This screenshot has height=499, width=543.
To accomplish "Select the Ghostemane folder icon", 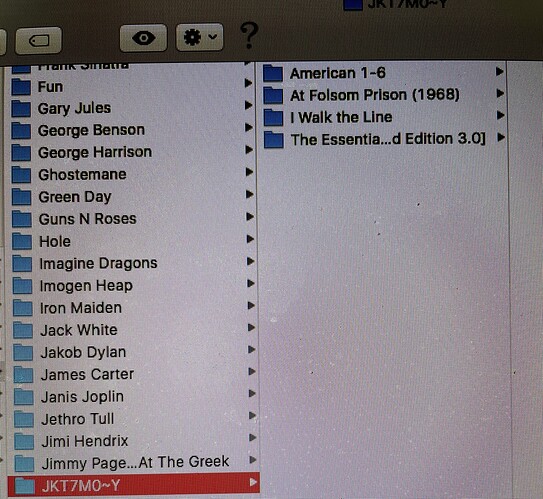I will [21, 175].
